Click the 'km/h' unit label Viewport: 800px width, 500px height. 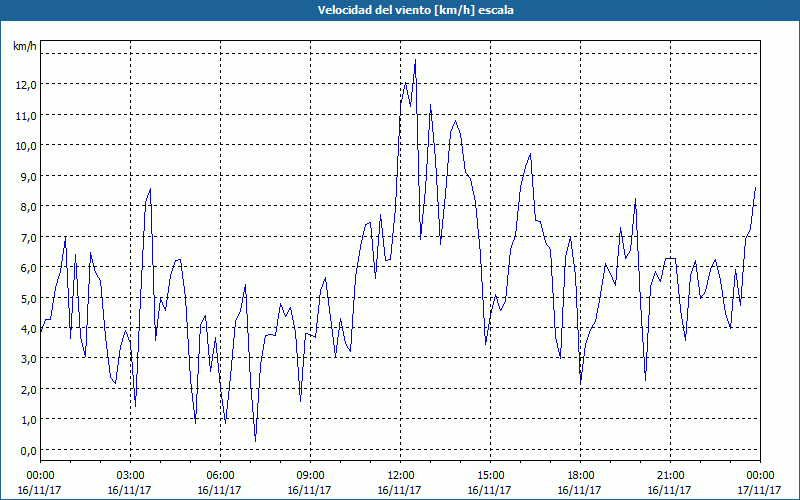[x=25, y=46]
